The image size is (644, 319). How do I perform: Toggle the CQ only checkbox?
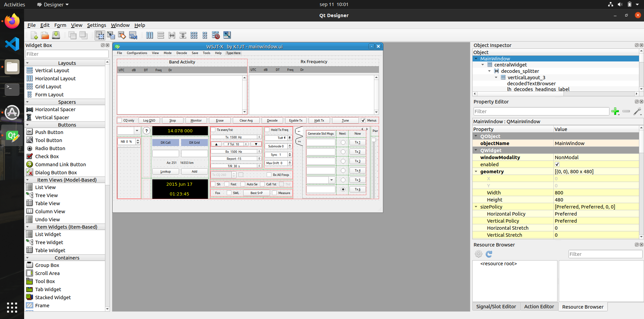(x=120, y=121)
